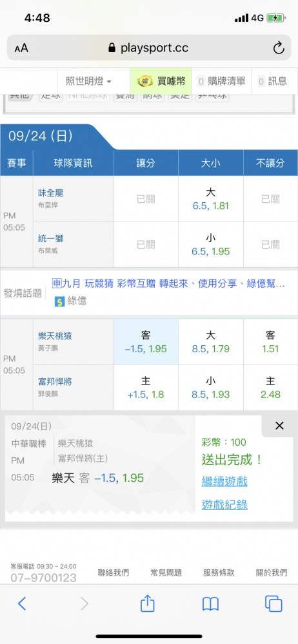
Task: Expand the 照世明燈 account dropdown
Action: coord(88,81)
